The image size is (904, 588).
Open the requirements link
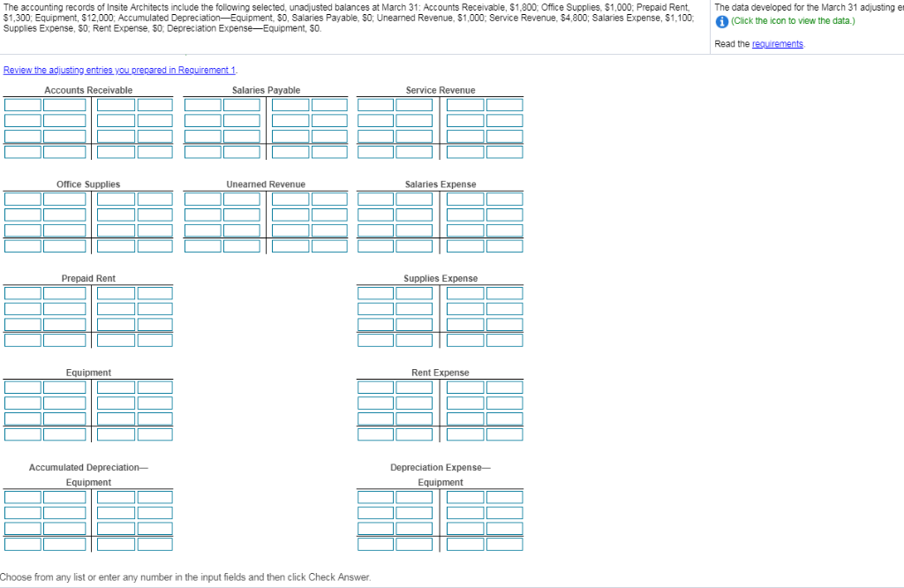[x=777, y=44]
